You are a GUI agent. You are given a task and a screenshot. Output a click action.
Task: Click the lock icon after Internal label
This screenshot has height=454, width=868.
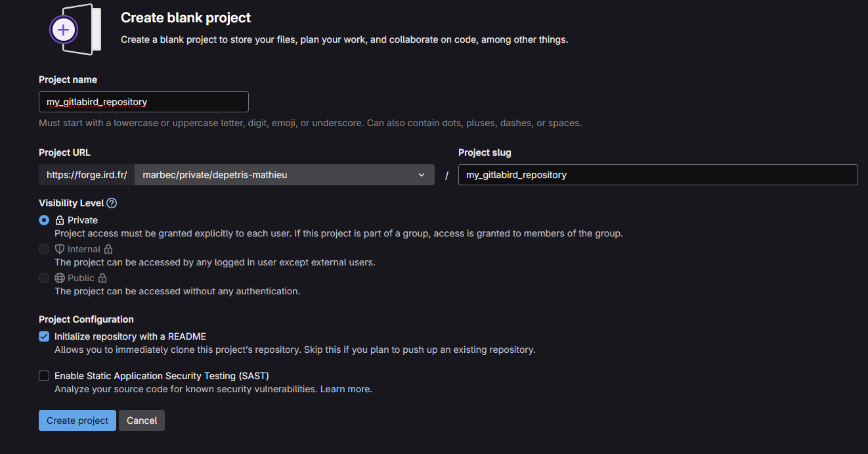[108, 249]
